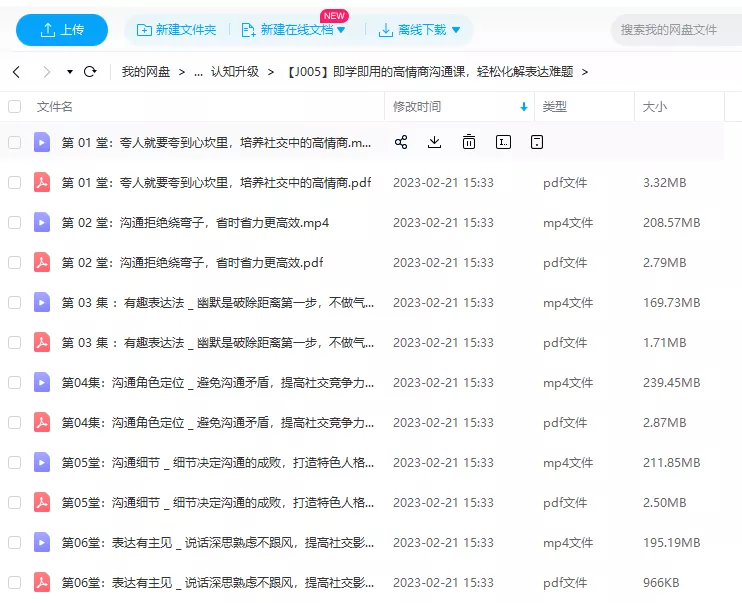Click PDF icon of 第 02 堂 pdf file

[42, 262]
